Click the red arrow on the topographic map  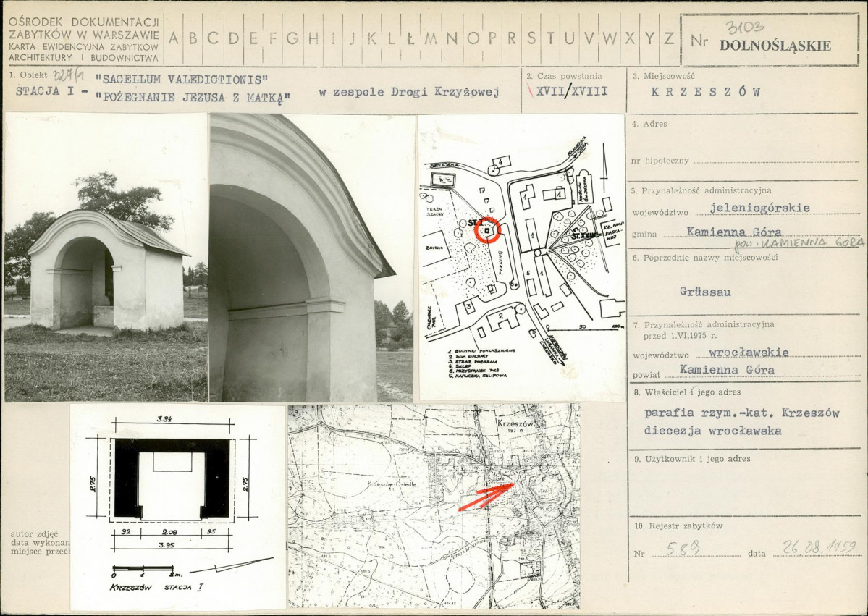coord(486,495)
